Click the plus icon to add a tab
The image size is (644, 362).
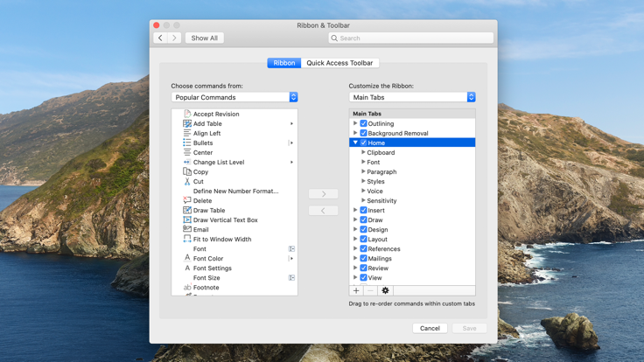coord(356,290)
